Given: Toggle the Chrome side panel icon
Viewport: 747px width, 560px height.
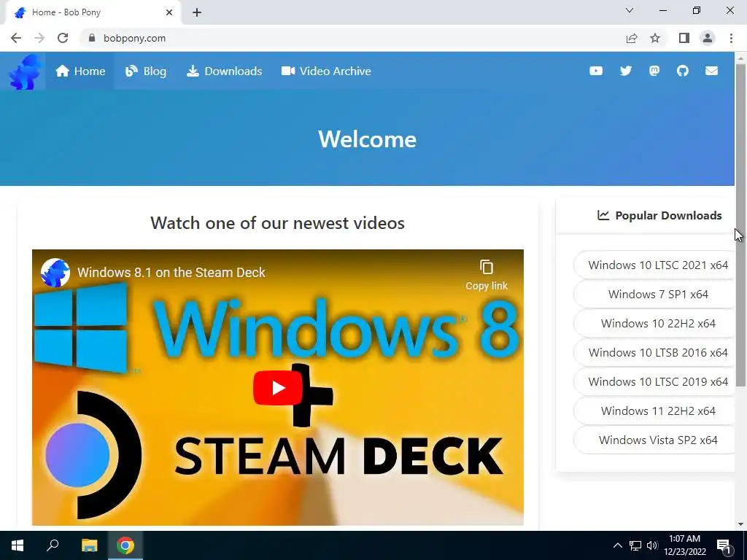Looking at the screenshot, I should pos(684,38).
